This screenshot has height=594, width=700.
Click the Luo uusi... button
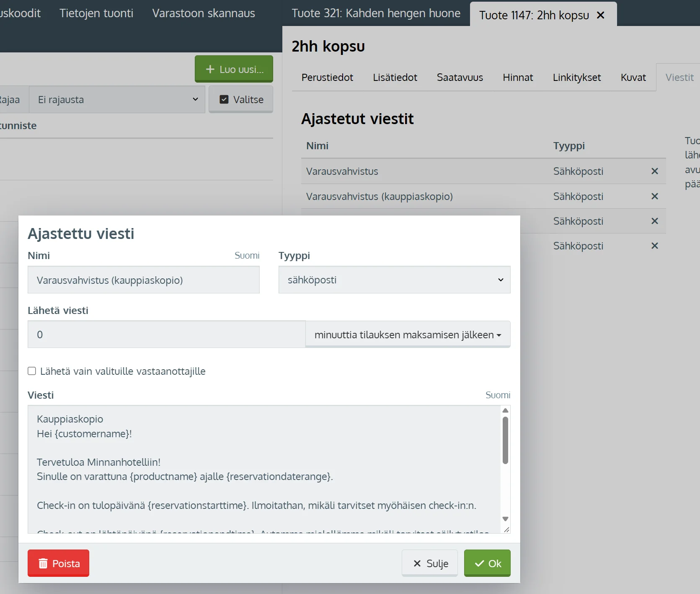tap(234, 69)
